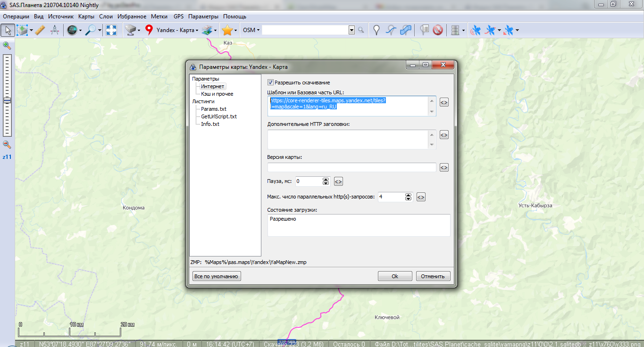Open the Метки menu
Screen dimensions: 644x347
click(159, 16)
